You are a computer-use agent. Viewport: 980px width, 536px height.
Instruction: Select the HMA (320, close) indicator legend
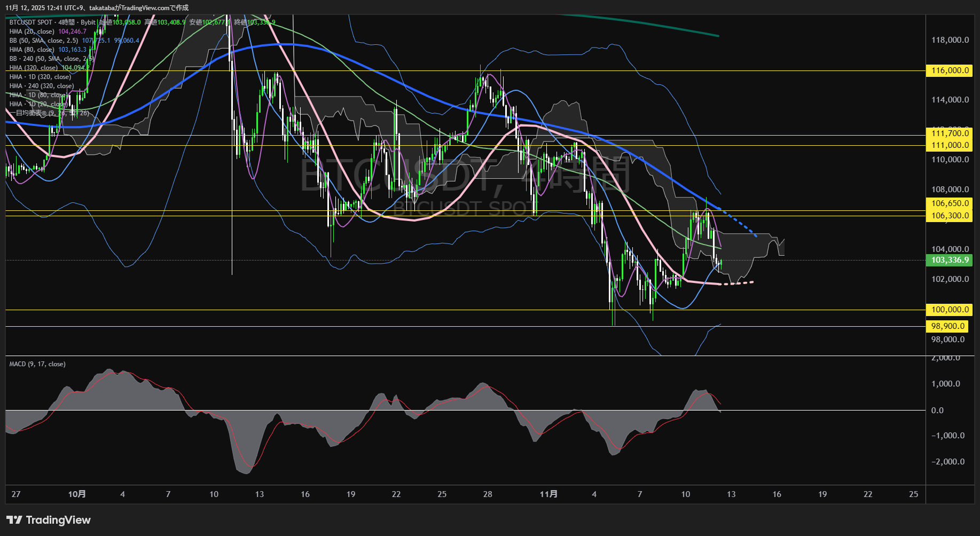click(34, 68)
